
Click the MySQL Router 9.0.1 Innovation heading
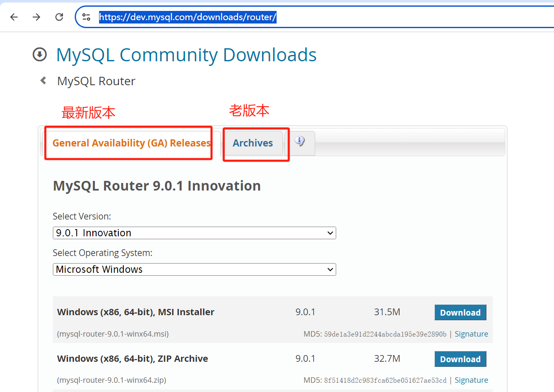tap(157, 186)
